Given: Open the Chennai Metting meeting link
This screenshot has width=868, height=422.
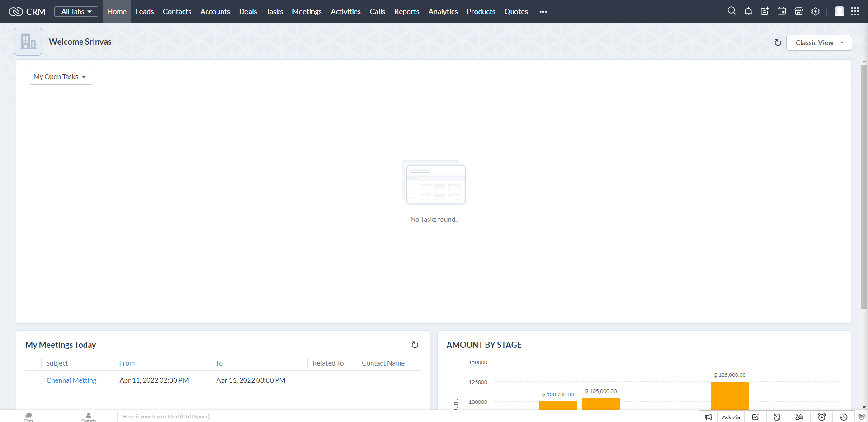Looking at the screenshot, I should pyautogui.click(x=71, y=380).
